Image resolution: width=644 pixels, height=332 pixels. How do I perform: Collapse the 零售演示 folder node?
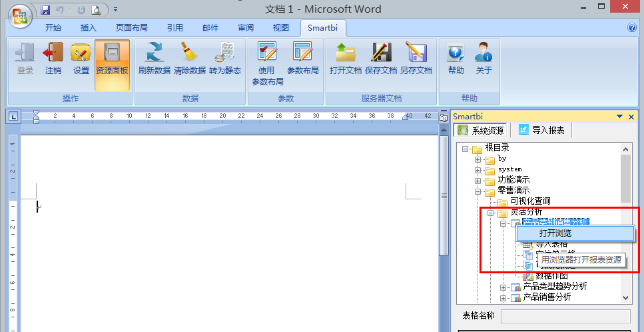pyautogui.click(x=478, y=191)
